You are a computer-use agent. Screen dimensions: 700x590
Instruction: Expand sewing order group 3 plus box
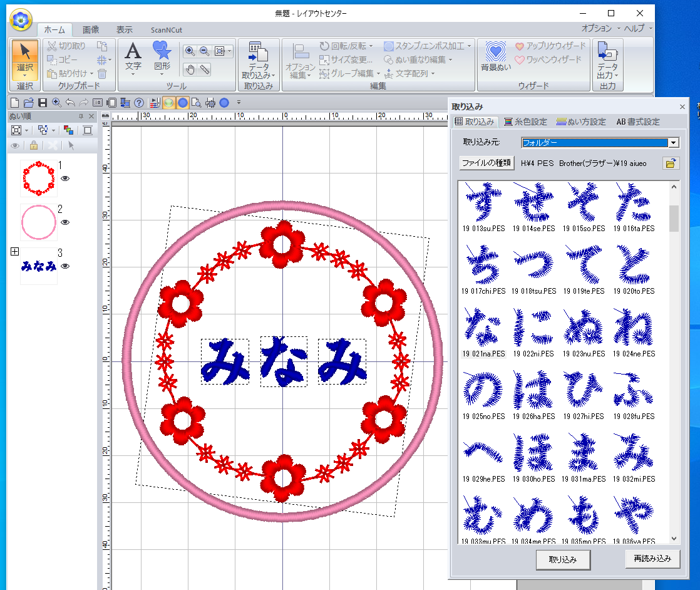pos(14,251)
